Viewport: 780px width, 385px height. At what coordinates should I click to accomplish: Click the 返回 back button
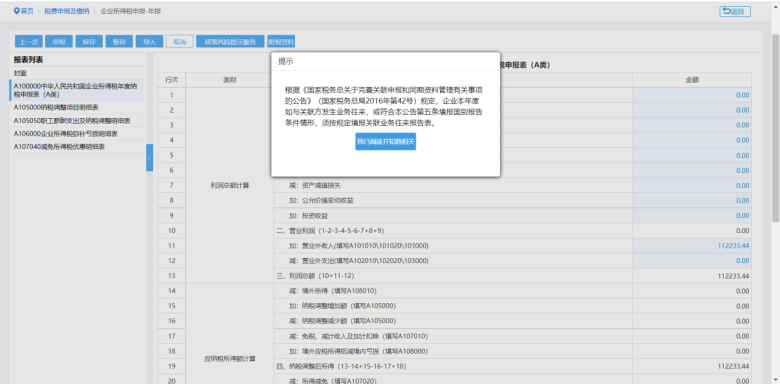(x=735, y=11)
